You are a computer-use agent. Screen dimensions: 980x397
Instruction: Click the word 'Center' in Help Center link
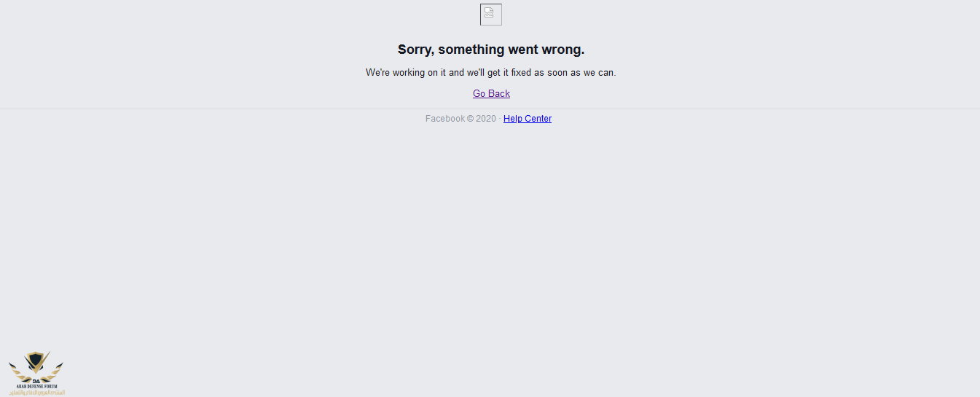[x=538, y=119]
